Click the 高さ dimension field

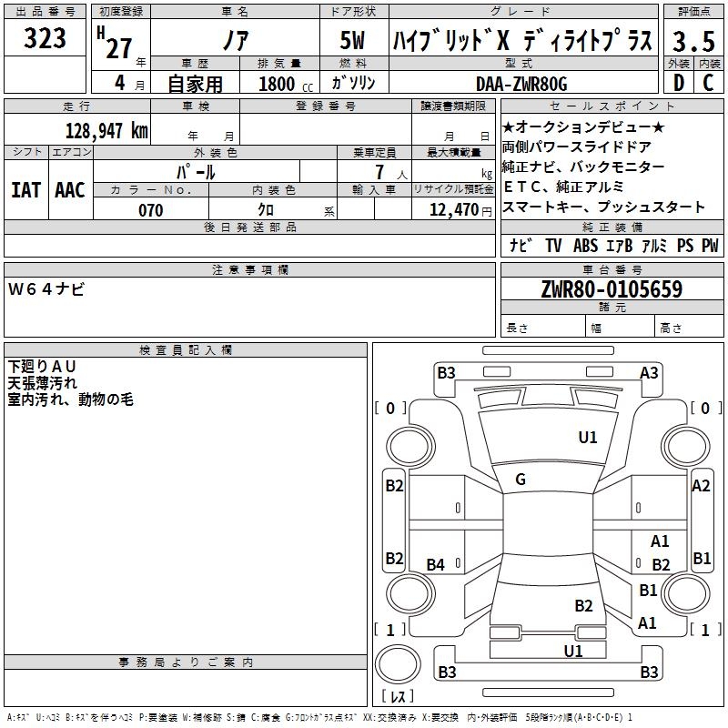(x=690, y=328)
